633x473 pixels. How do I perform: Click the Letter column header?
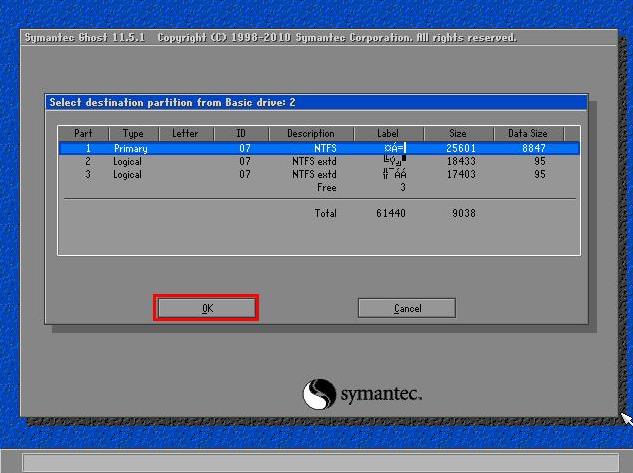click(x=185, y=133)
